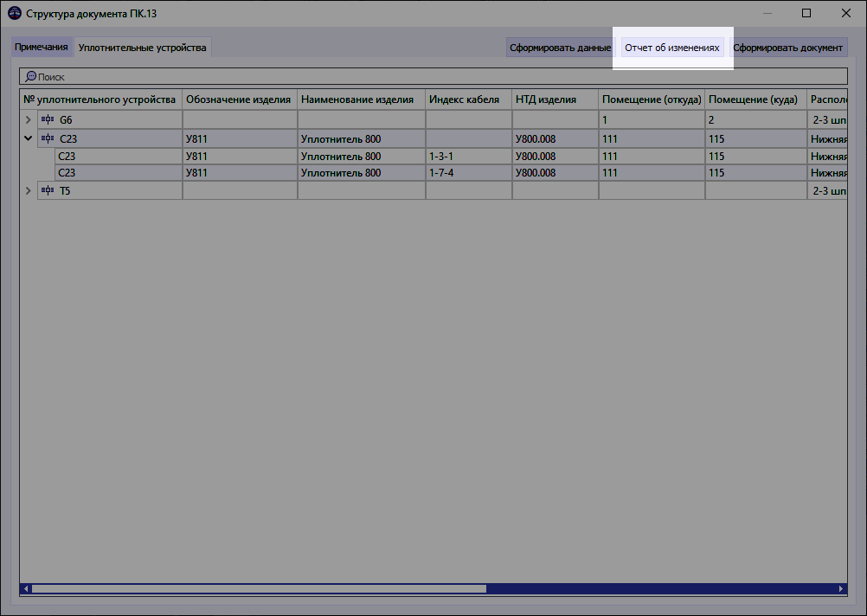Click the horizontal scrollbar thumb
Viewport: 867px width, 616px height.
(x=260, y=588)
